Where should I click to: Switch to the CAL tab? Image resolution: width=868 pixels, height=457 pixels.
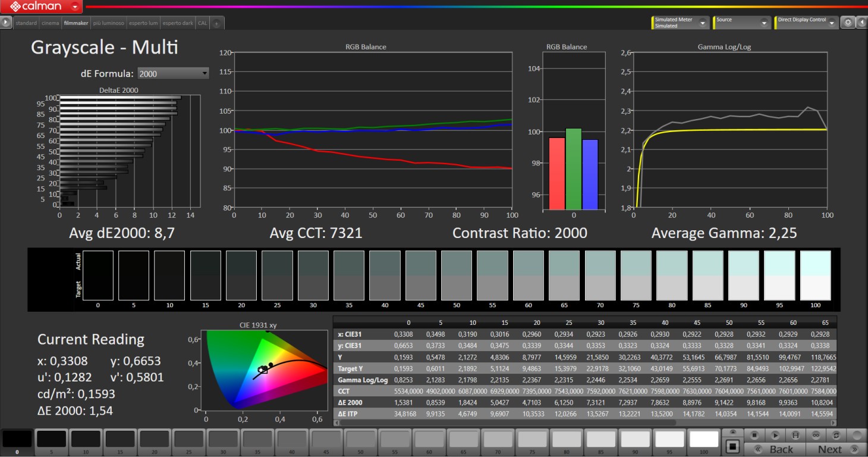click(x=203, y=23)
